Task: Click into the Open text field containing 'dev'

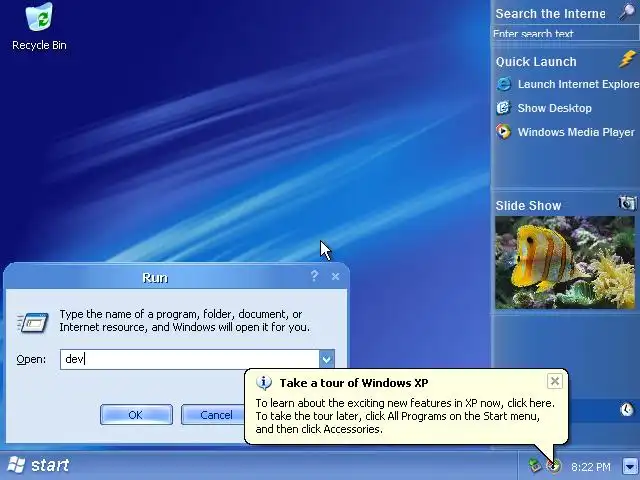Action: pos(189,359)
